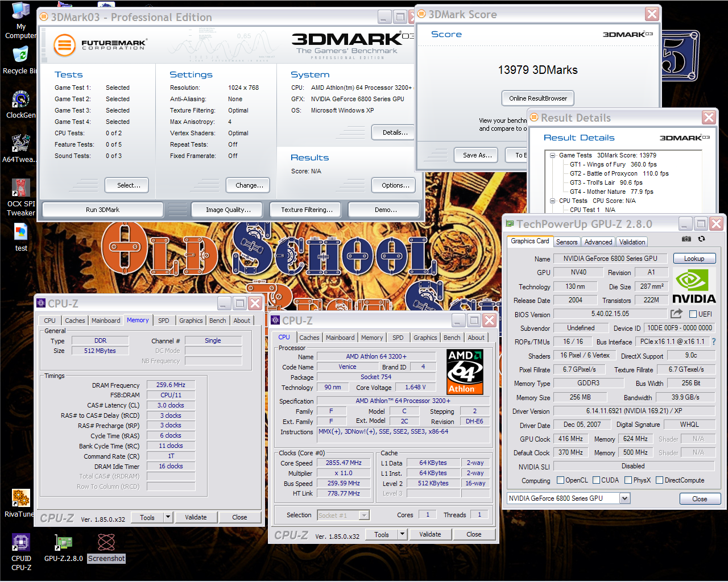
Task: Open the Mainboard tab in CPU-Z CPU window
Action: [x=340, y=338]
